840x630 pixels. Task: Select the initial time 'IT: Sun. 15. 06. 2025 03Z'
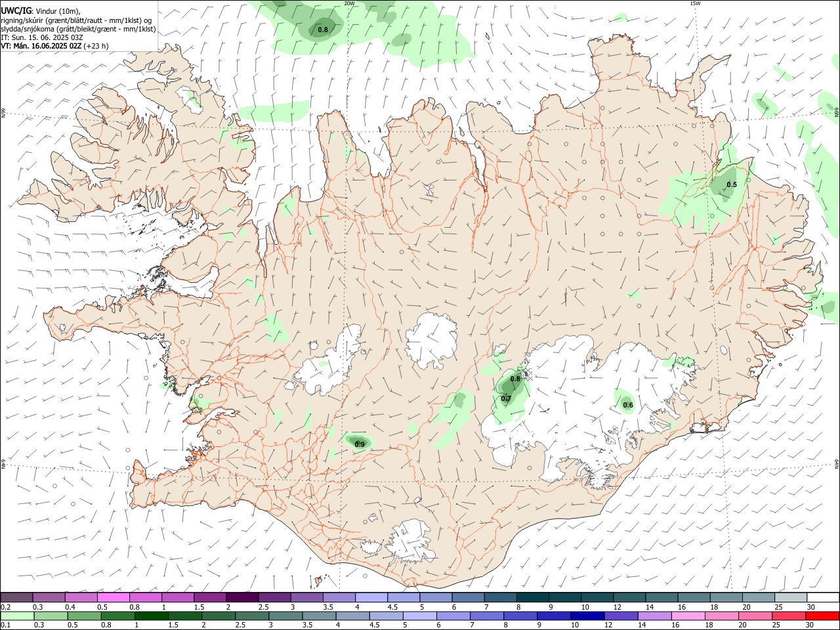pos(41,37)
